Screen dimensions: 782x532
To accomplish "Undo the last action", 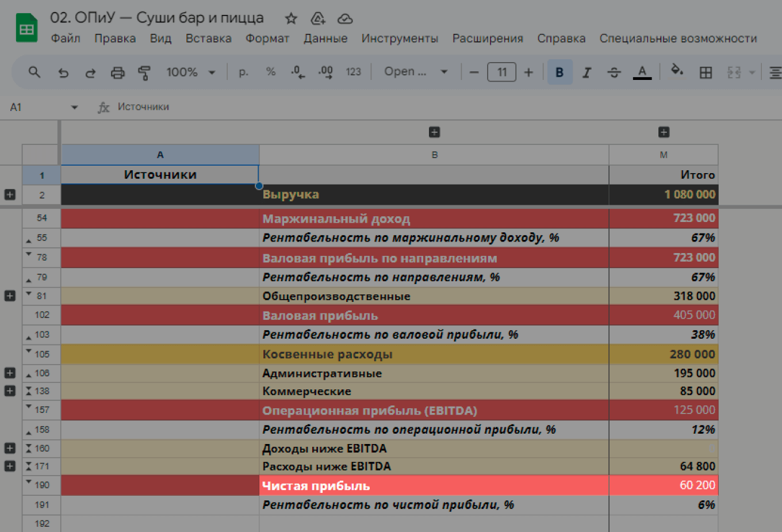I will point(63,72).
